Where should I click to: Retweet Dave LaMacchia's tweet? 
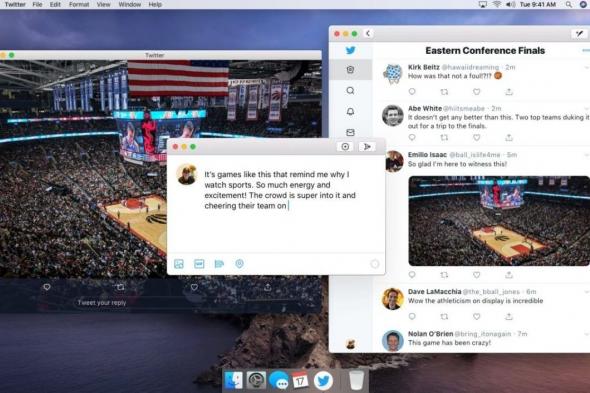(444, 316)
